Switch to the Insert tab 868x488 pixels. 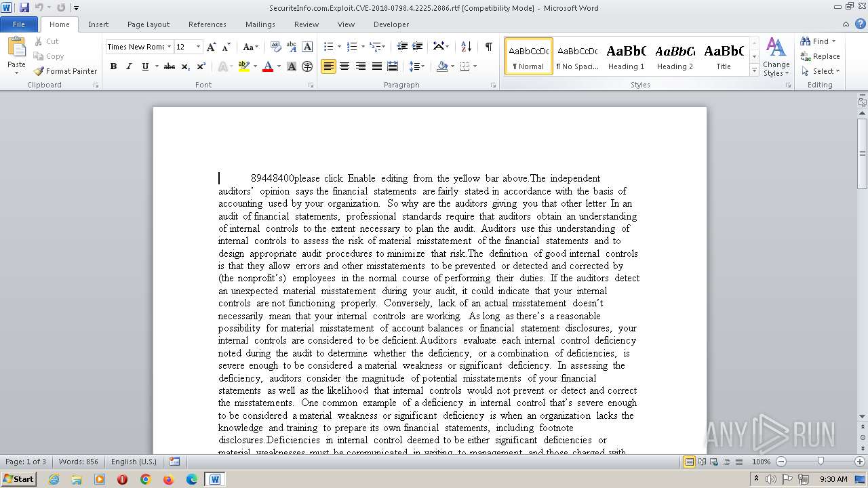click(98, 24)
